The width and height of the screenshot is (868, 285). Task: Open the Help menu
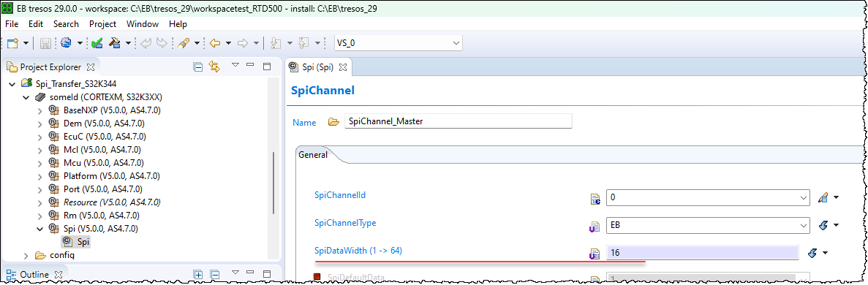(x=178, y=24)
